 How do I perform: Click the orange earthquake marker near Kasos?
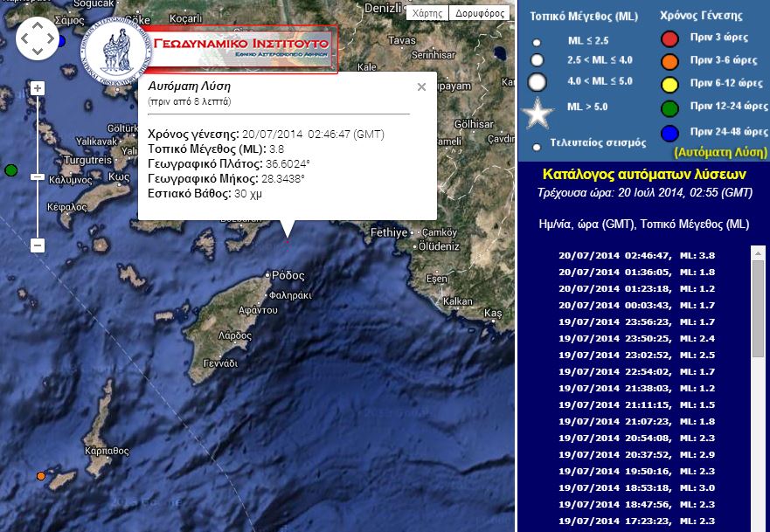40,475
